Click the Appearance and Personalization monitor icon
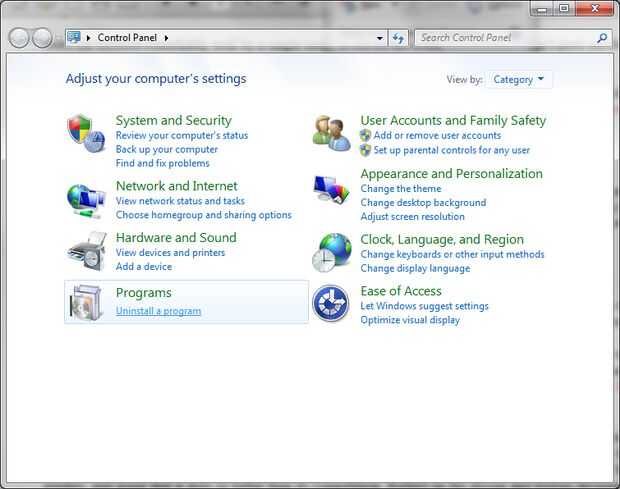This screenshot has height=489, width=620. (331, 189)
